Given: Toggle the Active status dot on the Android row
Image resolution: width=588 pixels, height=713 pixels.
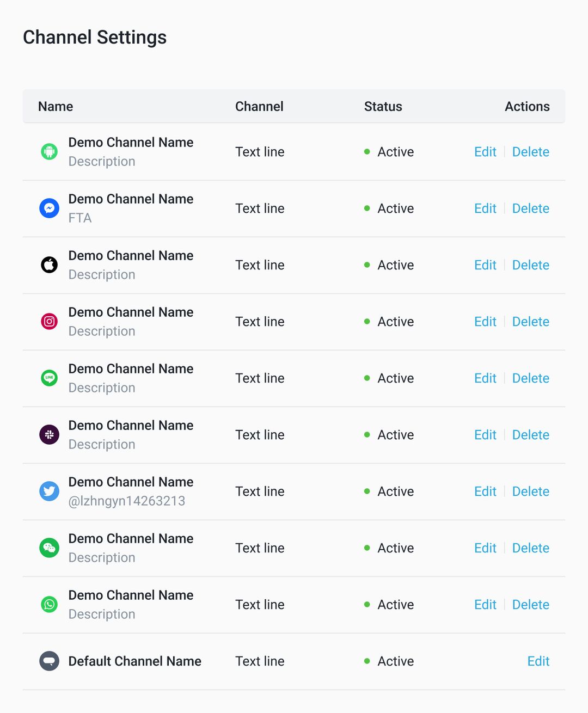Looking at the screenshot, I should 367,152.
